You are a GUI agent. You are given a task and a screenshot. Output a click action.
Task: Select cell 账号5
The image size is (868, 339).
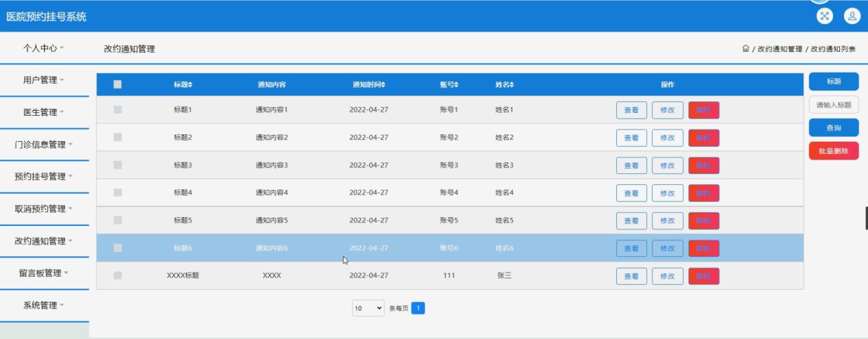pos(449,221)
